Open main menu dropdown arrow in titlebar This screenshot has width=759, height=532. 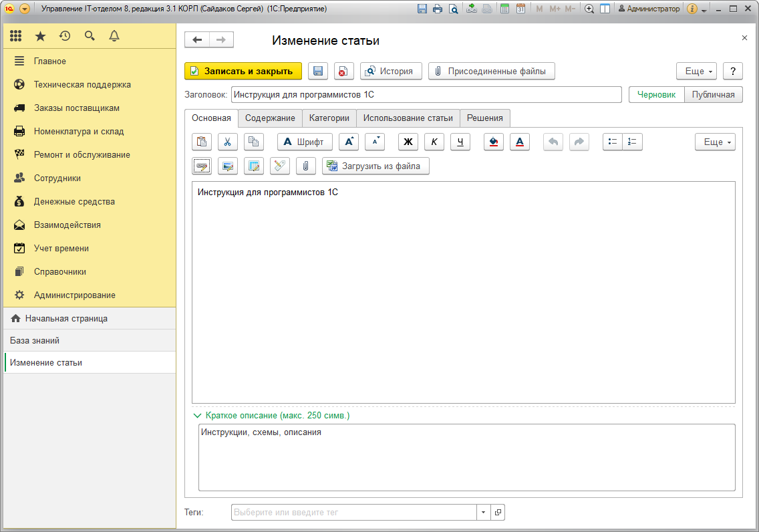(x=24, y=9)
